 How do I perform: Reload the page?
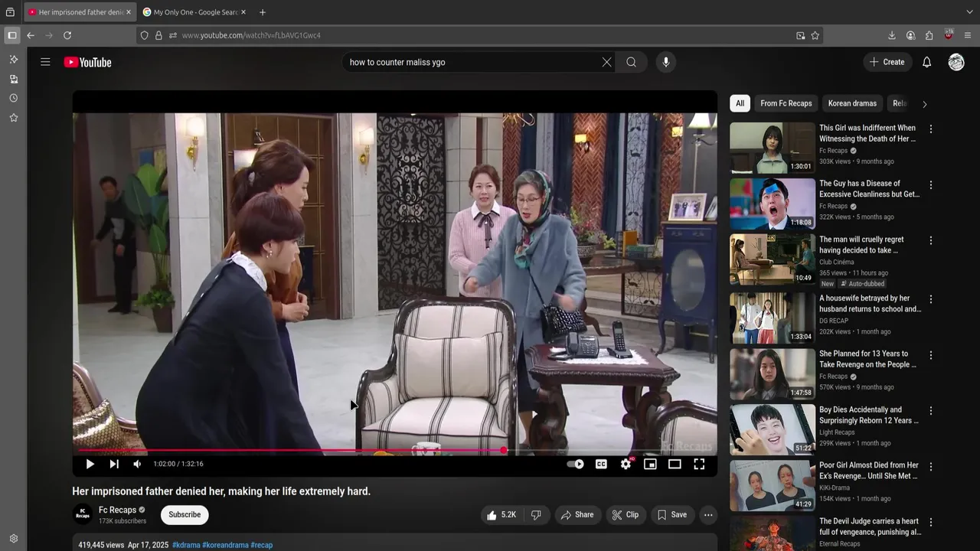pyautogui.click(x=67, y=35)
